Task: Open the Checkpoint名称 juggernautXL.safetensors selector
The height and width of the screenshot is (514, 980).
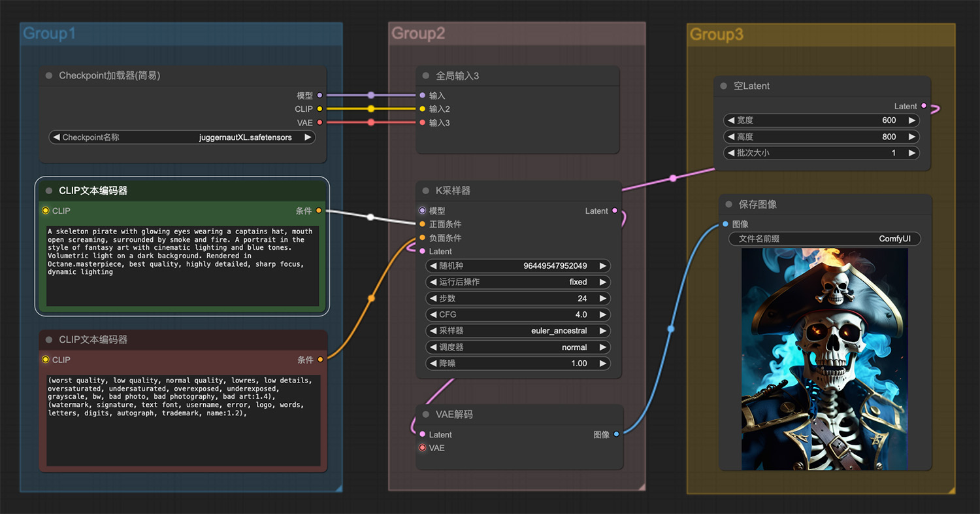Action: [182, 137]
